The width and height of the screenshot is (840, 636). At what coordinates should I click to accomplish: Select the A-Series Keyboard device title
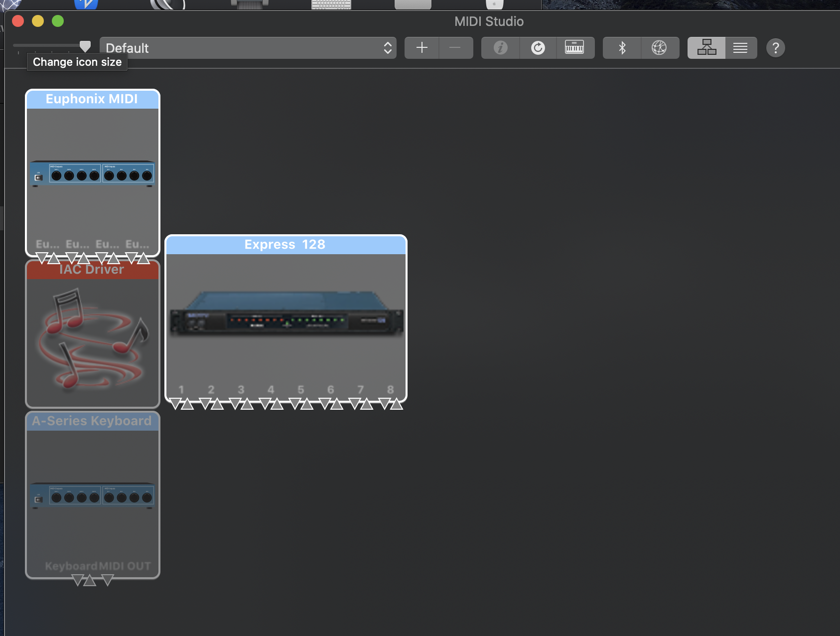92,421
